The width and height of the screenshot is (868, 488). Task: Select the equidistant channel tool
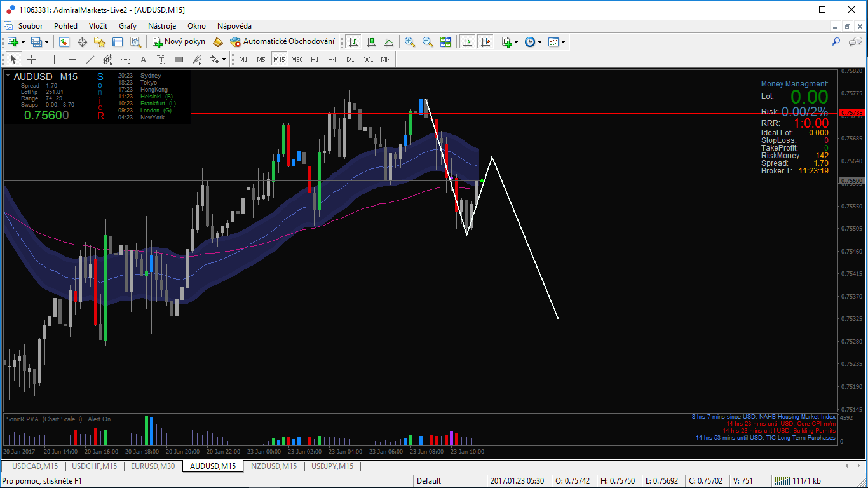[108, 59]
